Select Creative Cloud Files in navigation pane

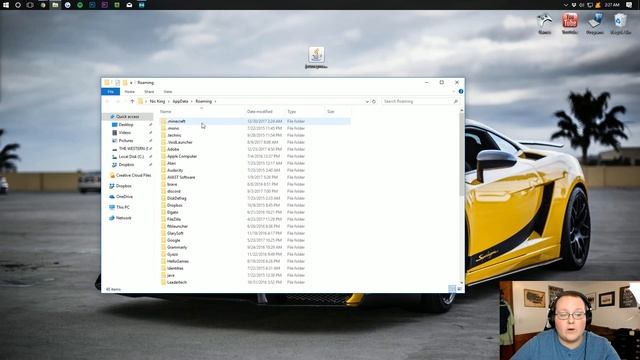(133, 175)
